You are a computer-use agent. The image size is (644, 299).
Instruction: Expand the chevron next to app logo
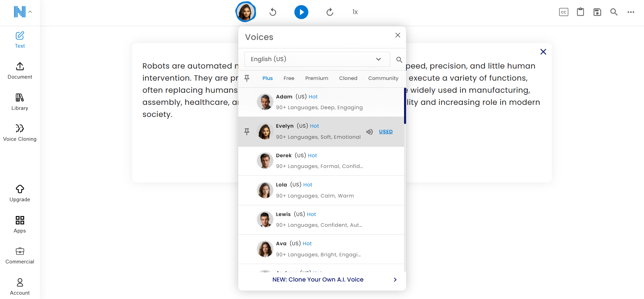30,12
